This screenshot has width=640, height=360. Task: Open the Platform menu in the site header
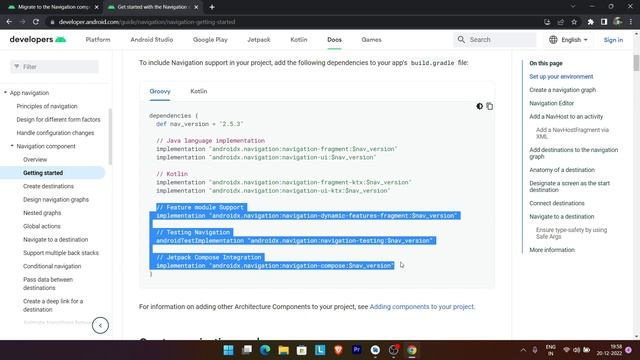pos(98,40)
